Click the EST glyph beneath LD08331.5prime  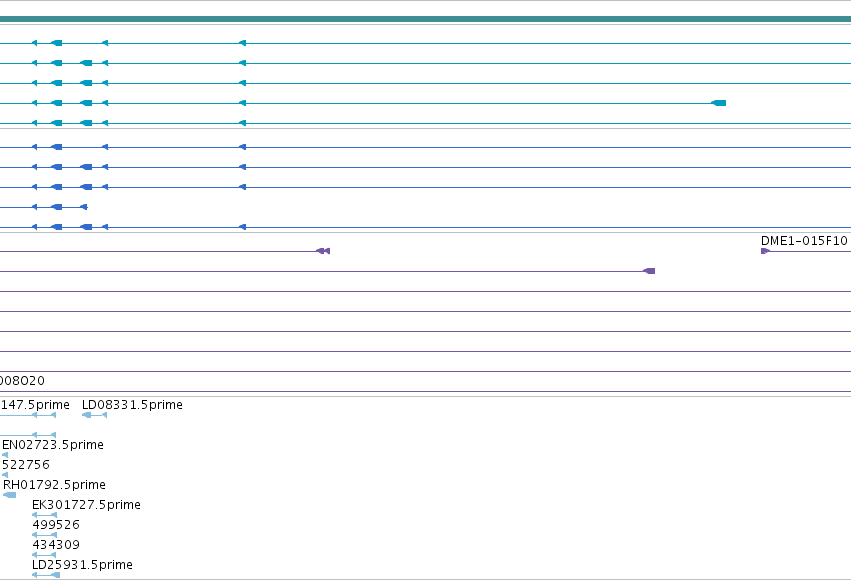(94, 415)
